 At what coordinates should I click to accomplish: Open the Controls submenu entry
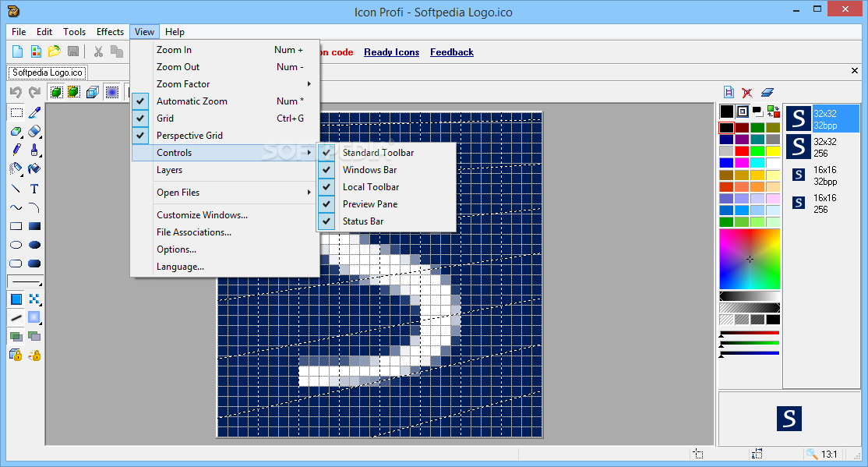pyautogui.click(x=225, y=153)
